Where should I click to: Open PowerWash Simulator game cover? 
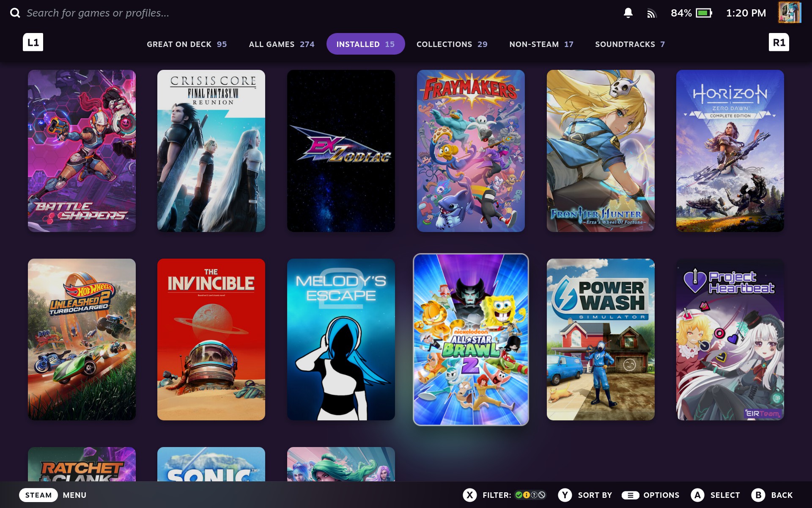(601, 340)
